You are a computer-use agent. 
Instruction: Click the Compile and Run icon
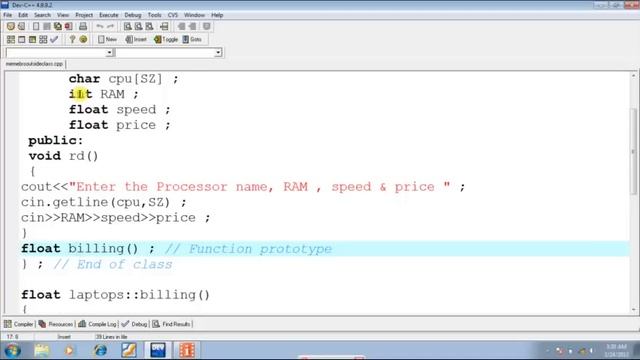point(32,39)
